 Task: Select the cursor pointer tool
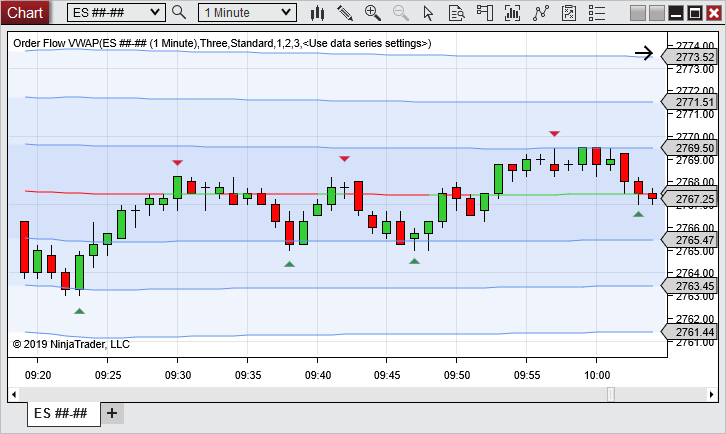point(429,13)
